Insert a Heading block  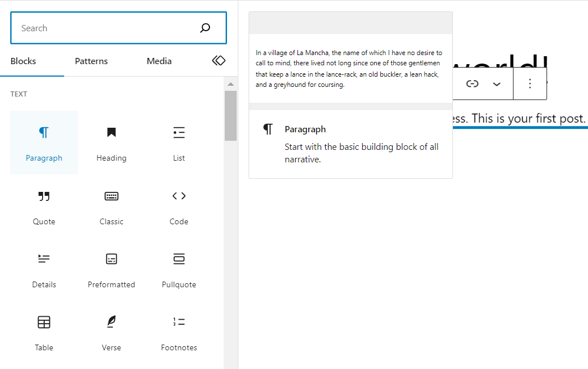(111, 142)
